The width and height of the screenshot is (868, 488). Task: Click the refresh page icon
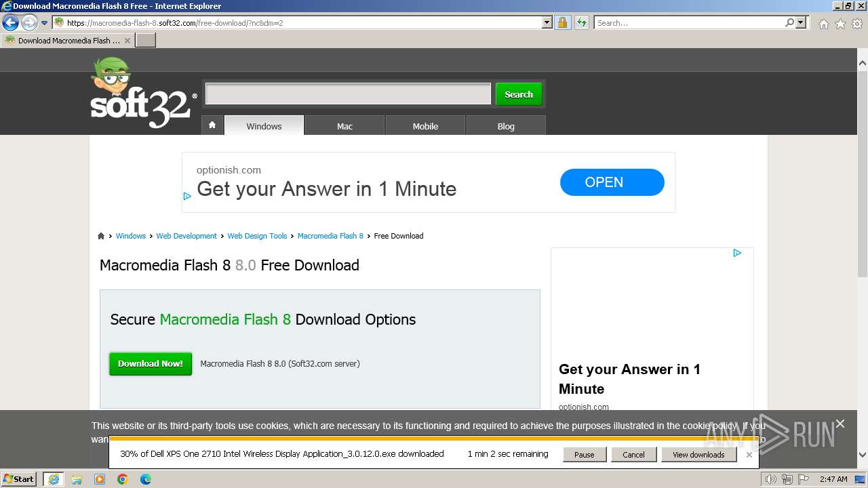(x=581, y=23)
